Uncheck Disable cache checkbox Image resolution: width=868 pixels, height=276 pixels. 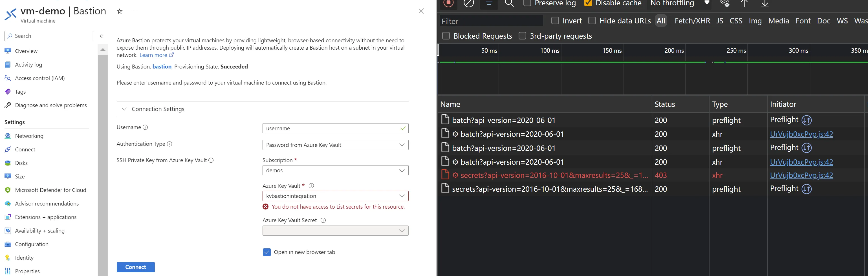(x=588, y=3)
